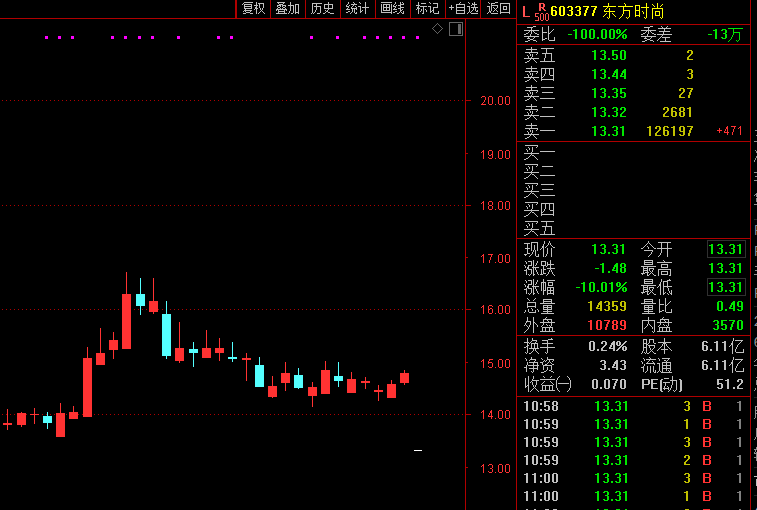Select stock code 603377
The image size is (757, 510).
(574, 11)
